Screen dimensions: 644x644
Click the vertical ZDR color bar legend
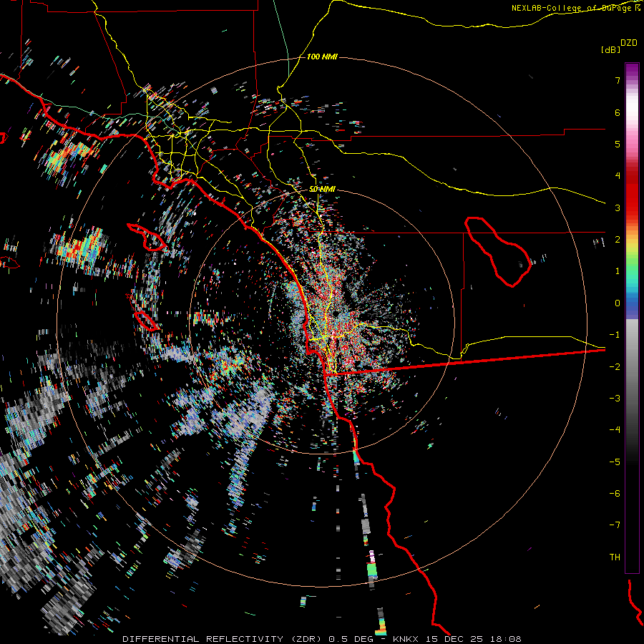tap(632, 318)
